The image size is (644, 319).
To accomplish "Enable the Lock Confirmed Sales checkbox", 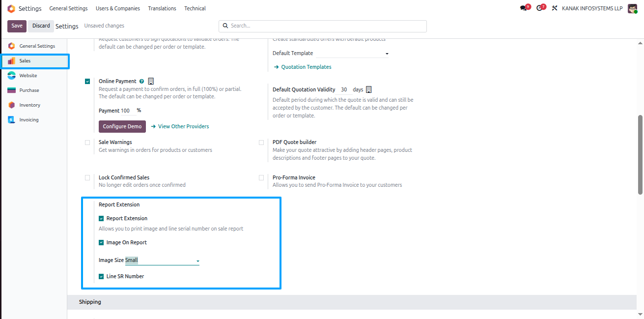I will click(x=87, y=178).
